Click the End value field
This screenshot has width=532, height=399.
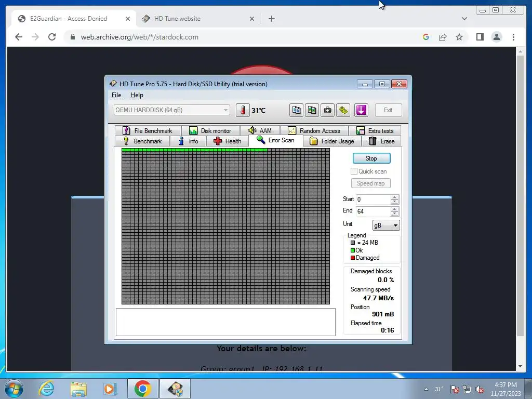373,211
